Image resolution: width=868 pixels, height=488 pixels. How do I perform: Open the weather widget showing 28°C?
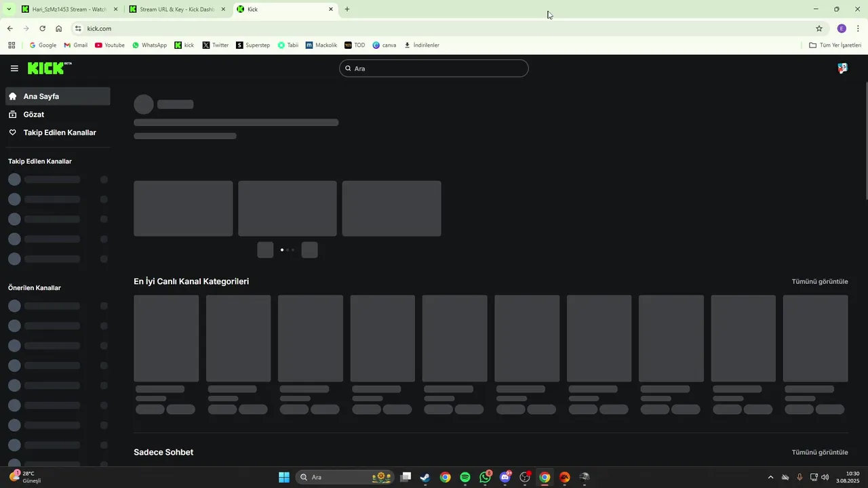26,477
